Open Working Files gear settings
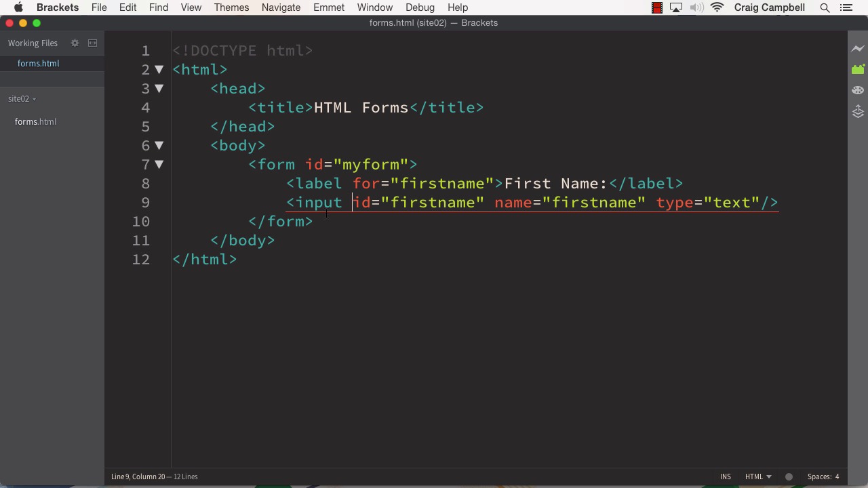This screenshot has width=868, height=488. point(75,43)
